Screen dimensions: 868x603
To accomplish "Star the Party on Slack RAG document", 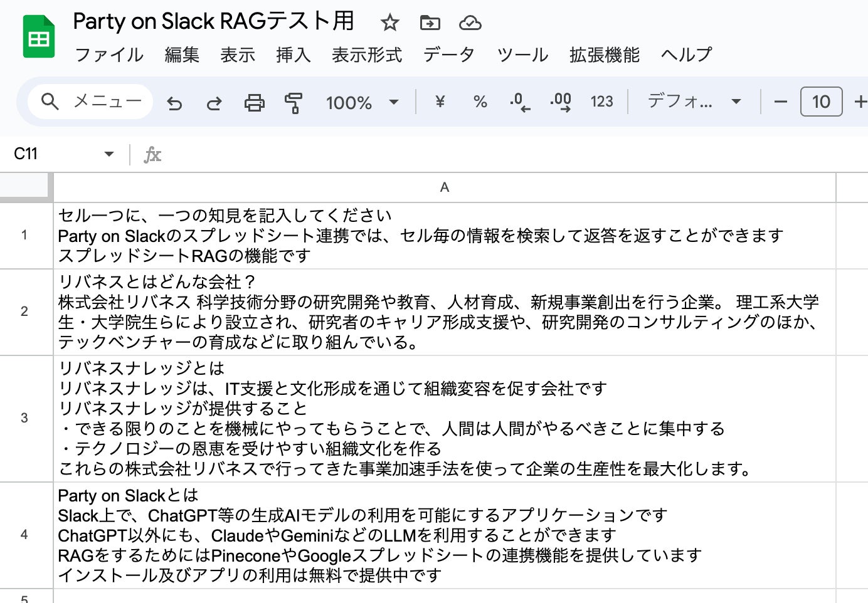I will [389, 23].
